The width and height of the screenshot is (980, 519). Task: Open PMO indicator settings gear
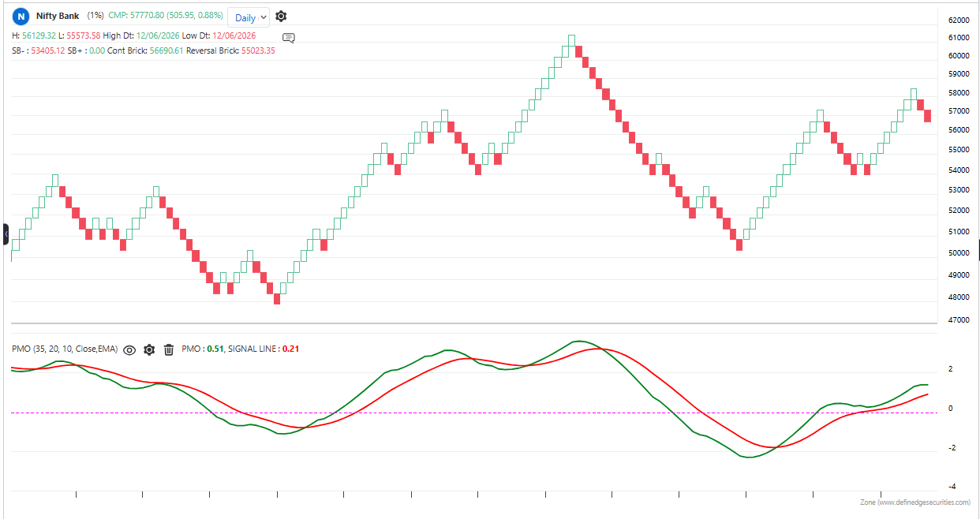click(x=149, y=349)
